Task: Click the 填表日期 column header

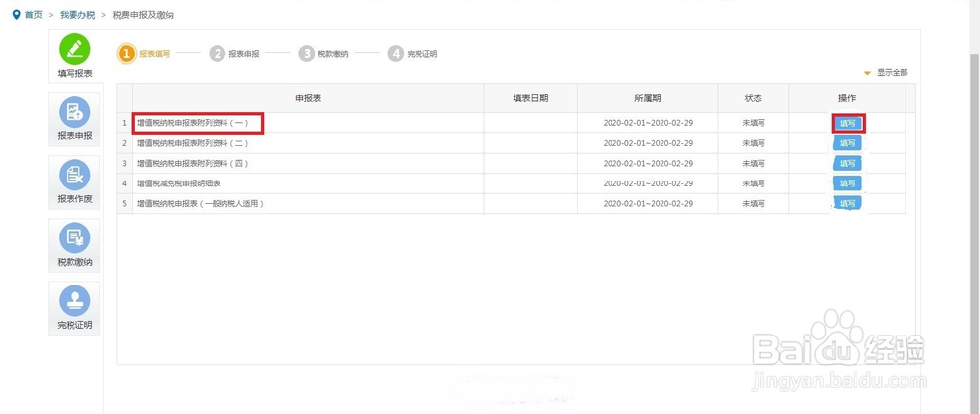Action: 530,99
